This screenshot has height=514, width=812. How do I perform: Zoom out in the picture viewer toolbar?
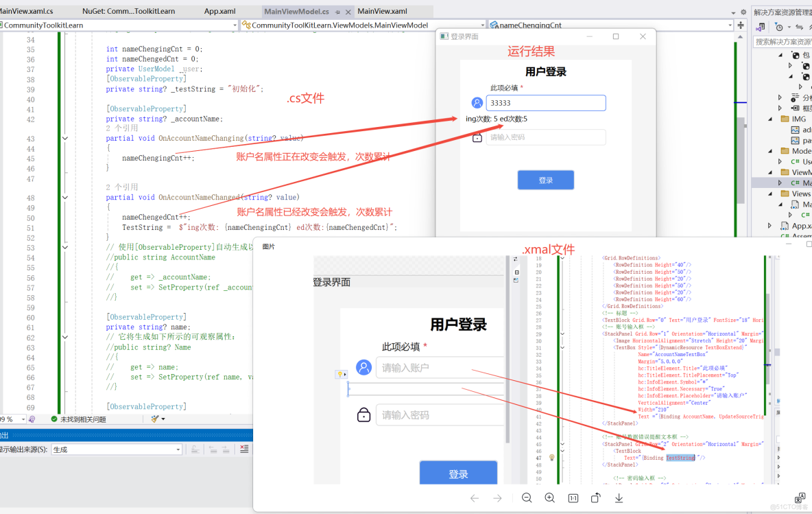point(527,498)
